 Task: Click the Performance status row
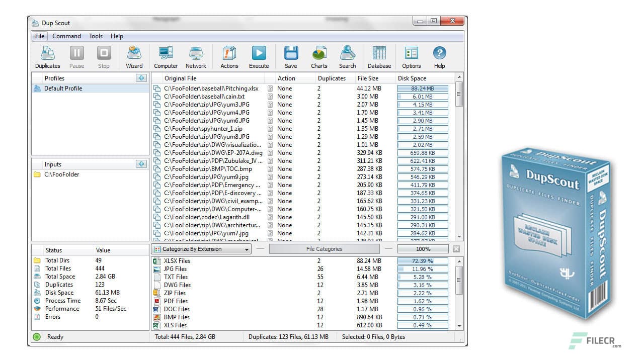pos(90,309)
